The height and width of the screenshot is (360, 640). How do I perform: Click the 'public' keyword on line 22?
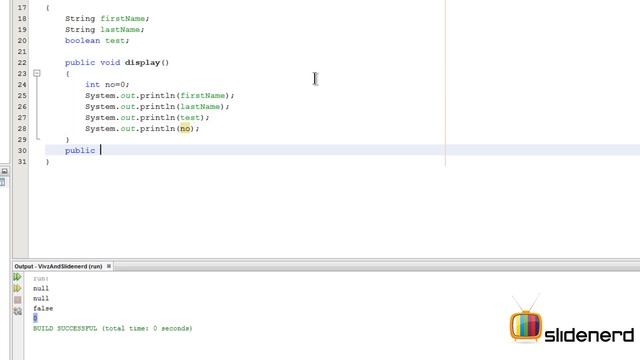[80, 63]
